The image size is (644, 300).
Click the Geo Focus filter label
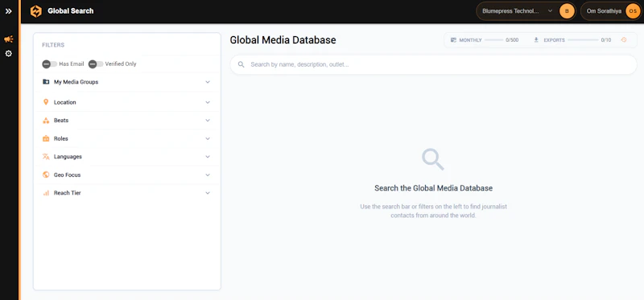[68, 175]
